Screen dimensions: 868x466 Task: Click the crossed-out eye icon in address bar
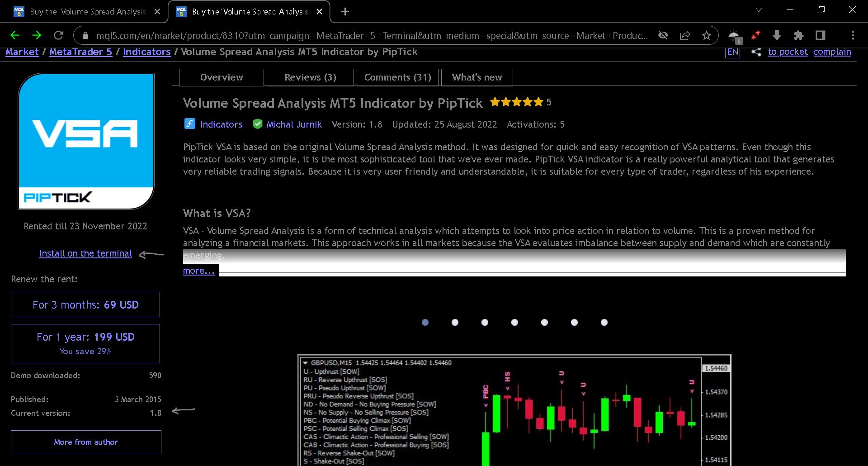tap(663, 35)
